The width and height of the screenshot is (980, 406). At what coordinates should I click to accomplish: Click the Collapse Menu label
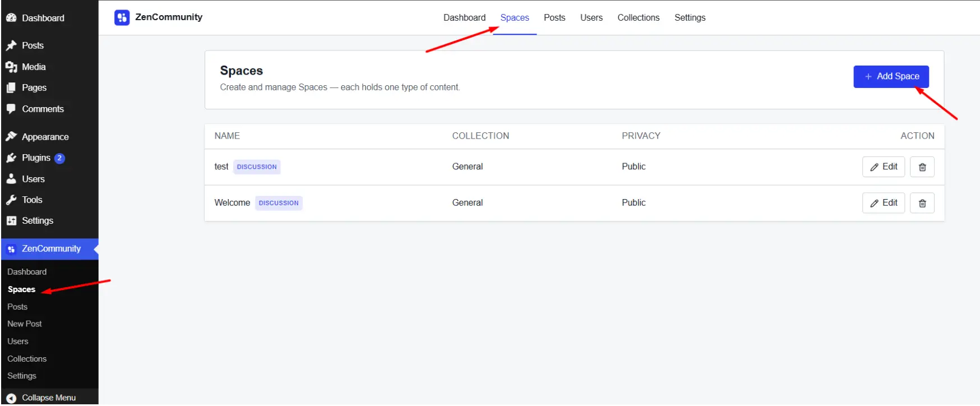[x=49, y=398]
